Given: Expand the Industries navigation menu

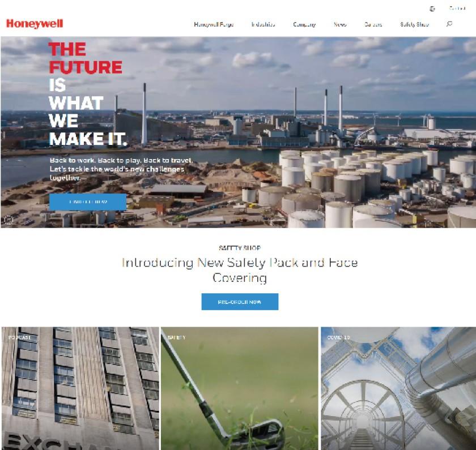Looking at the screenshot, I should point(263,24).
